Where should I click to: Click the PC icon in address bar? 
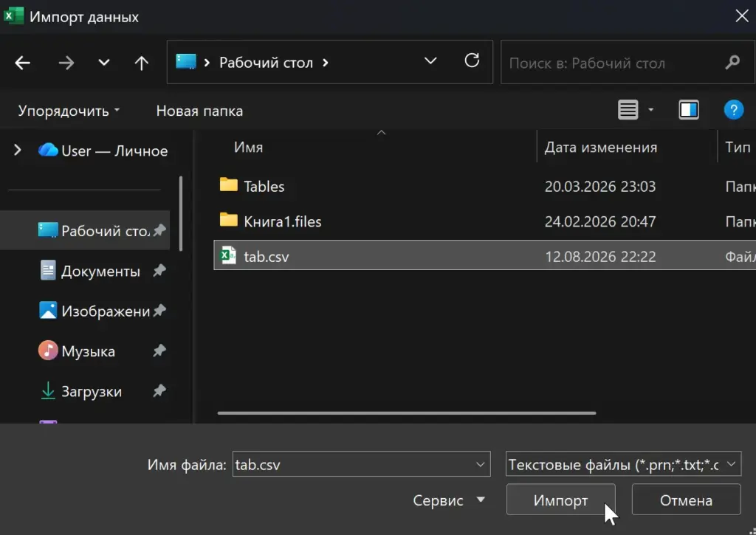[186, 62]
